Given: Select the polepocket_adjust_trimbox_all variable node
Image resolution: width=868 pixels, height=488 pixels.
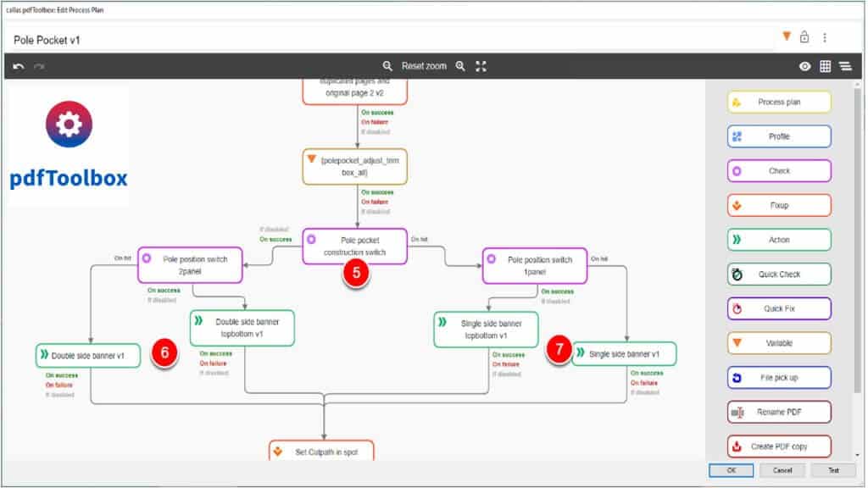Looking at the screenshot, I should pyautogui.click(x=355, y=167).
